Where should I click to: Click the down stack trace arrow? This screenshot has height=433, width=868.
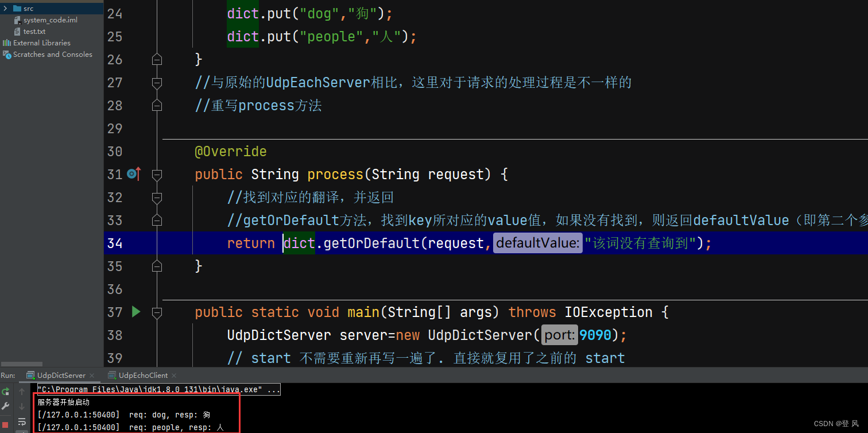[22, 406]
